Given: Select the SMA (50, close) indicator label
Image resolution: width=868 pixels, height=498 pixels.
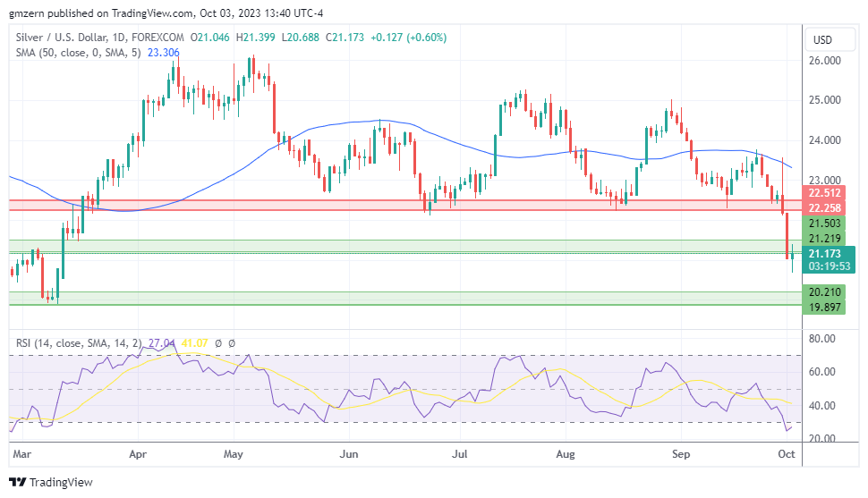Looking at the screenshot, I should point(78,53).
